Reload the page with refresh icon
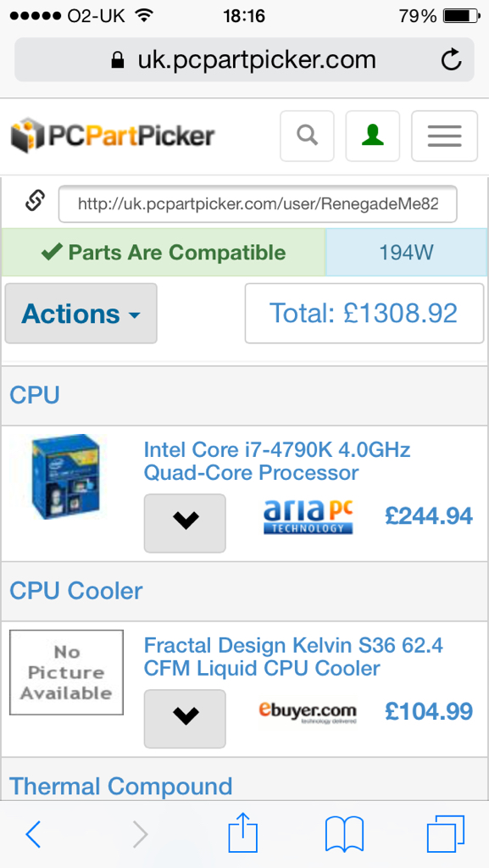The height and width of the screenshot is (868, 489). (451, 60)
